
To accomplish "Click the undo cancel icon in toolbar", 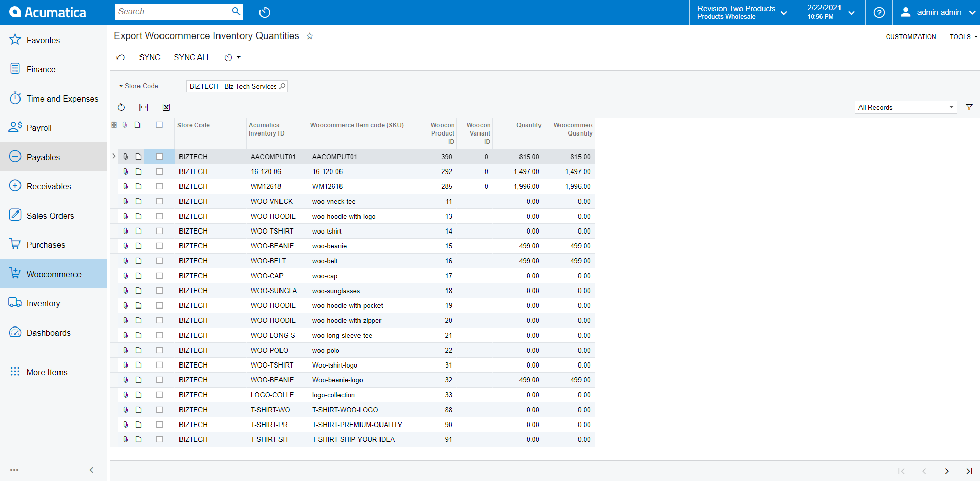I will click(121, 57).
